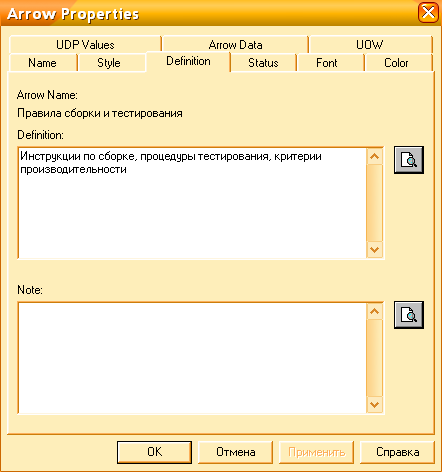Screen dimensions: 442x472
Task: Select the Definition tab
Action: point(188,61)
